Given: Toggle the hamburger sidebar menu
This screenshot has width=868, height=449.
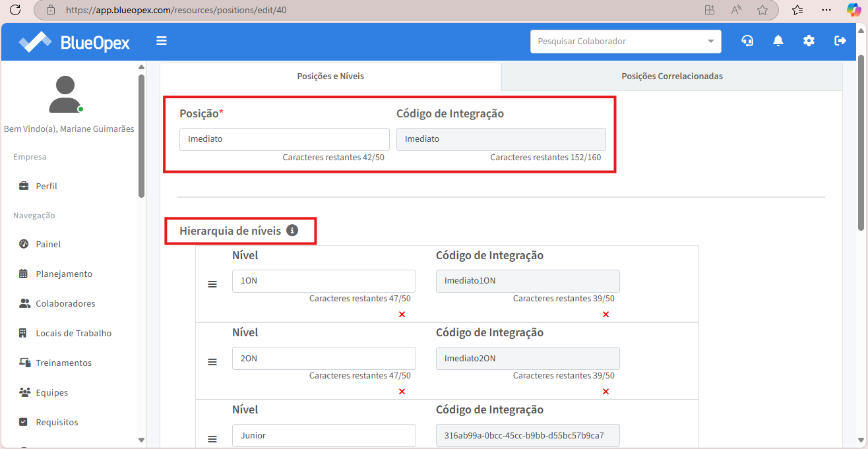Looking at the screenshot, I should [x=162, y=41].
